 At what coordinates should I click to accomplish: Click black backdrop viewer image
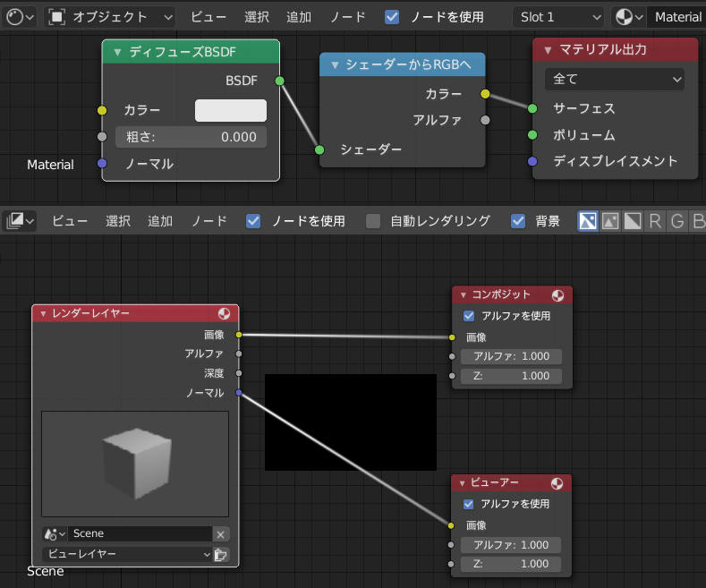350,422
